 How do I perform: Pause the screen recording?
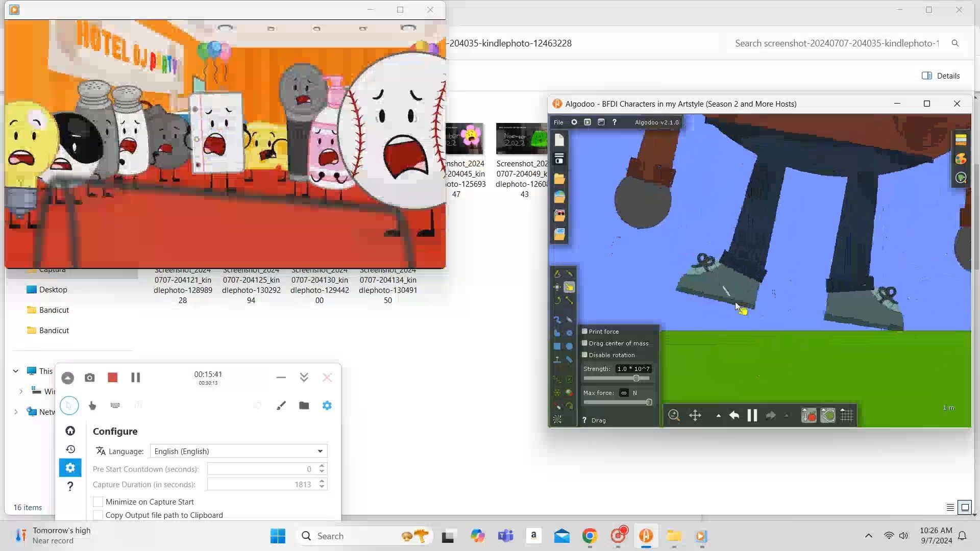click(135, 378)
